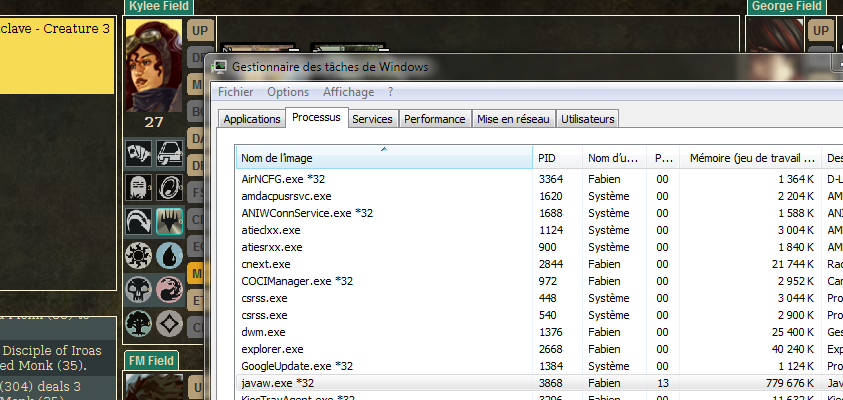
Task: Toggle the UP phase in George's field
Action: [x=820, y=31]
